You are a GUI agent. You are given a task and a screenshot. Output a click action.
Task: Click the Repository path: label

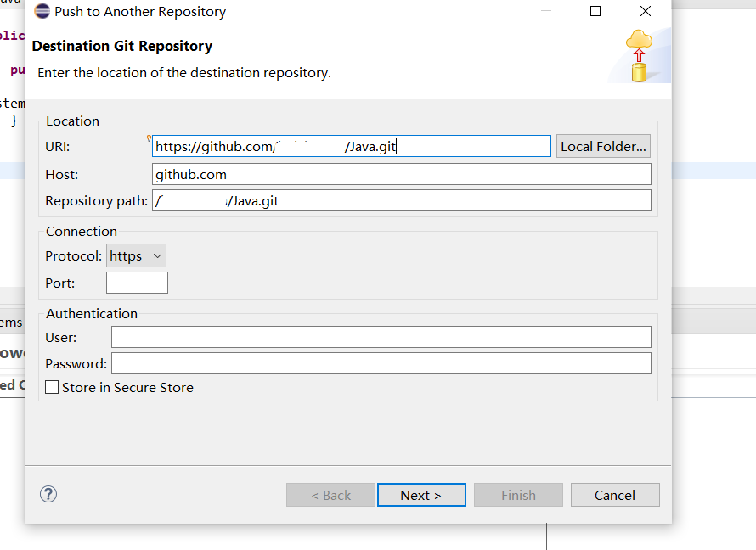click(97, 201)
